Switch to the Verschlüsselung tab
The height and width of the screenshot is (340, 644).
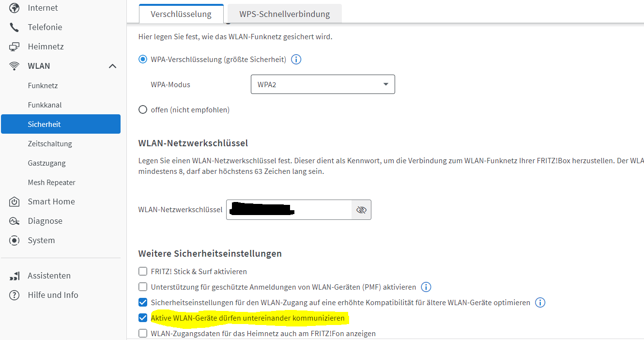click(181, 14)
